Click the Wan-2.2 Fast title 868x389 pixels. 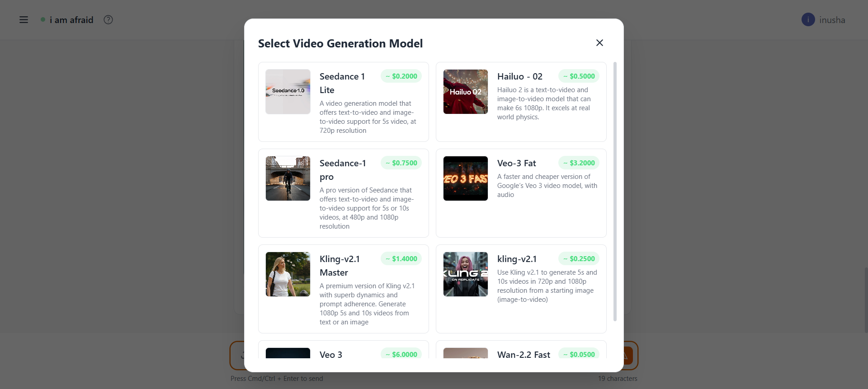click(524, 355)
